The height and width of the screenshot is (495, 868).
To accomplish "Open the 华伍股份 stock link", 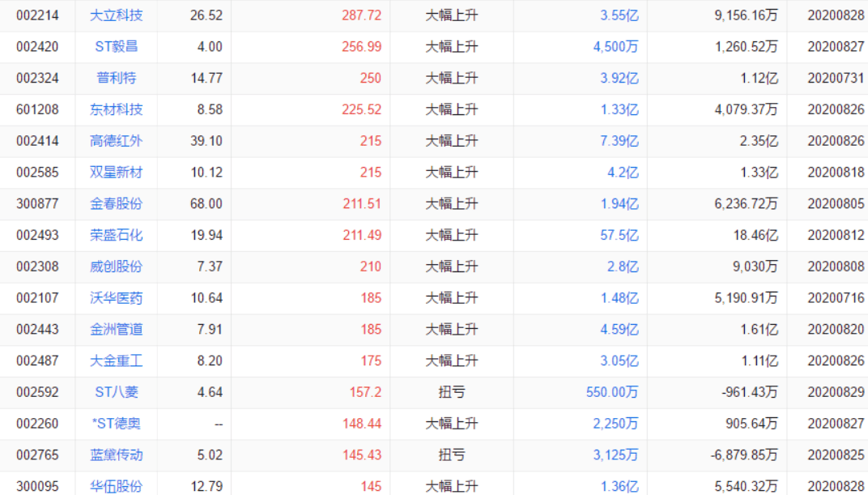I will pyautogui.click(x=117, y=486).
